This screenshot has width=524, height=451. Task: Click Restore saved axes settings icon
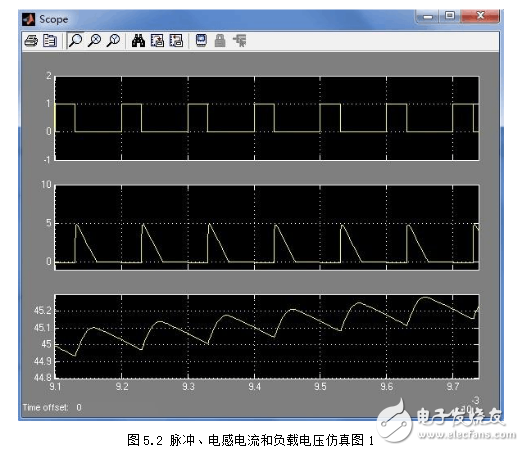(176, 40)
